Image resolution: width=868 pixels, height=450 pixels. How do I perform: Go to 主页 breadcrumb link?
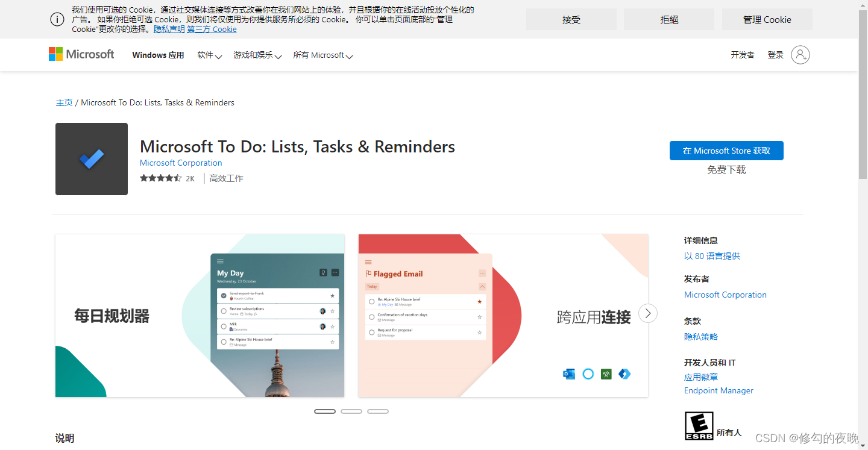64,102
